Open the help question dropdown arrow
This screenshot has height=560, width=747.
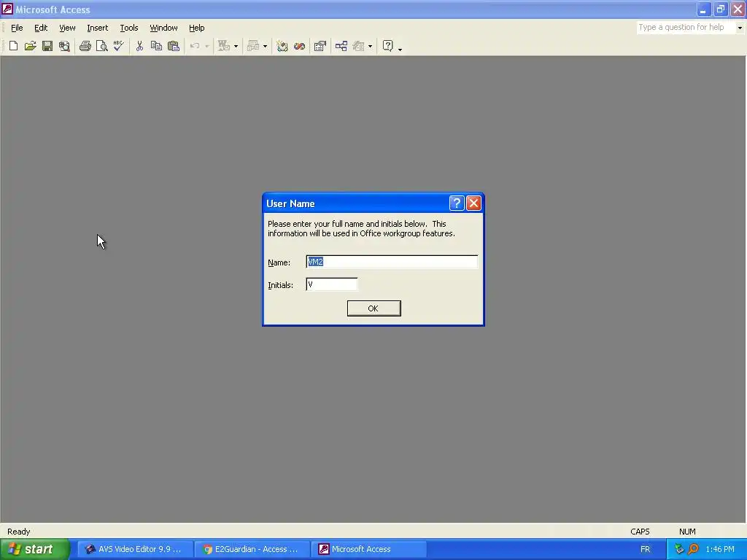click(x=740, y=28)
